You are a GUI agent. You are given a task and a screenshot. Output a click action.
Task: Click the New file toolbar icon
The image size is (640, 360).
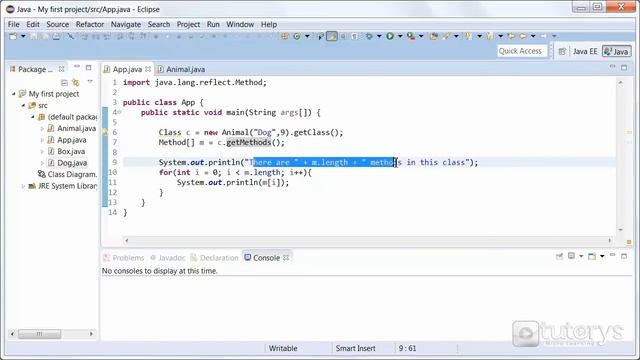[13, 36]
